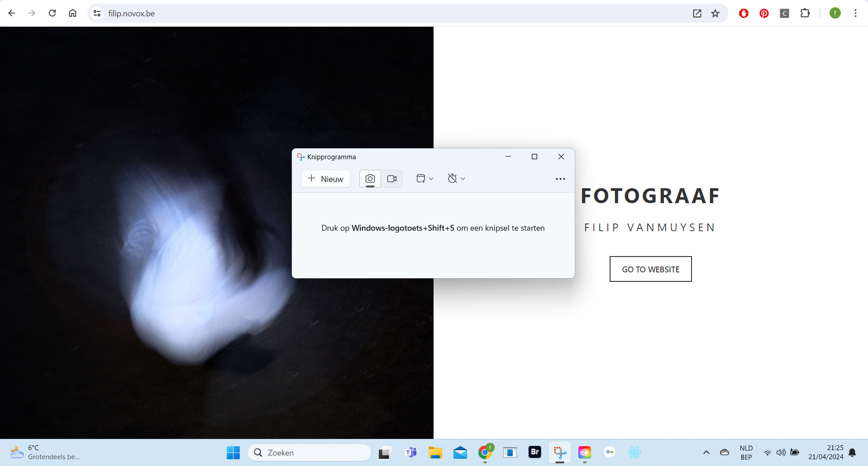This screenshot has width=868, height=466.
Task: Bookmark this page with the star
Action: tap(715, 13)
